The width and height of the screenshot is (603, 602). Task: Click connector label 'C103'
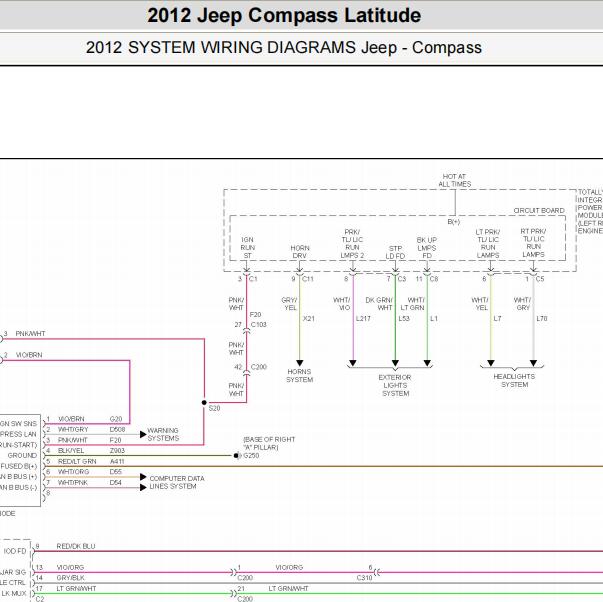click(258, 324)
